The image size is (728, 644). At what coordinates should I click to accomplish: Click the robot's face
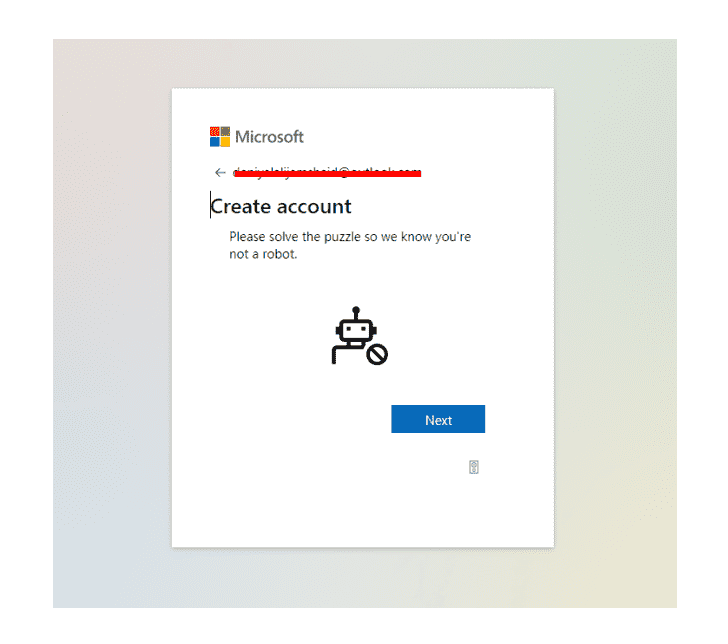click(x=356, y=330)
